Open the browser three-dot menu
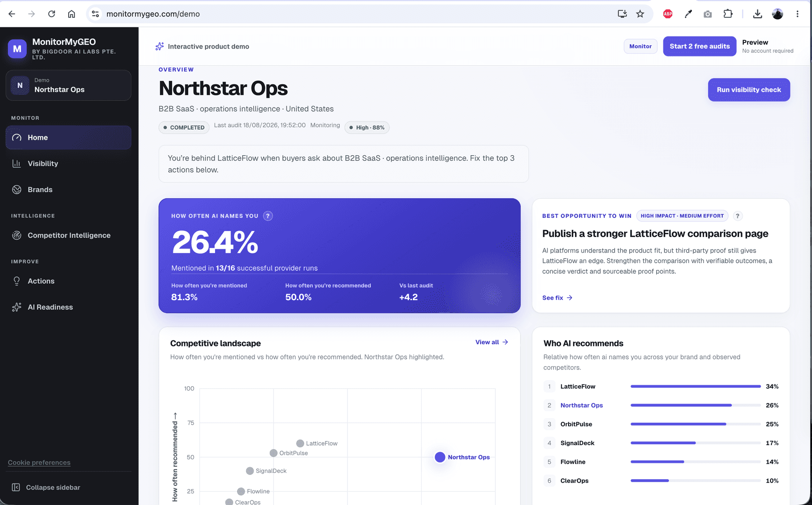812x505 pixels. coord(798,14)
